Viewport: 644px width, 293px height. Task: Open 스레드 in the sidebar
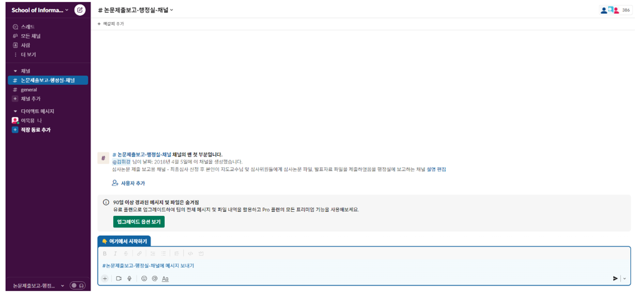coord(28,27)
